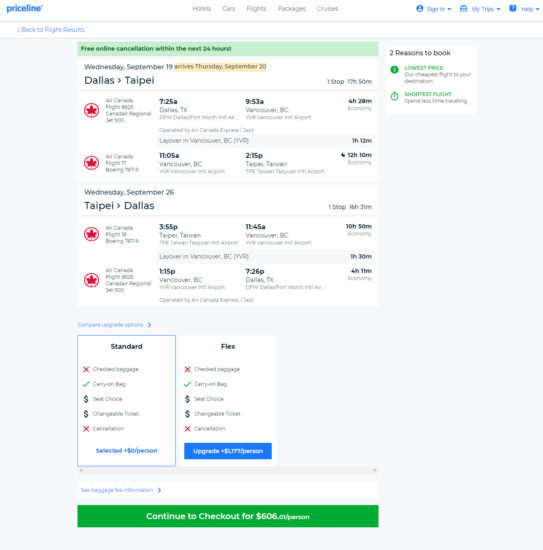Click the Sign In user icon
Image resolution: width=543 pixels, height=550 pixels.
point(420,8)
